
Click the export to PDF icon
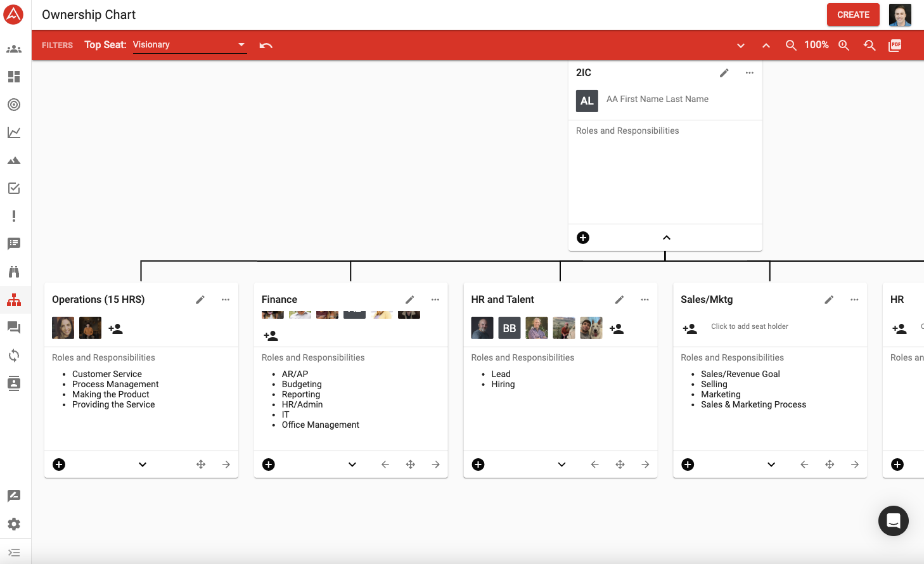pos(895,45)
